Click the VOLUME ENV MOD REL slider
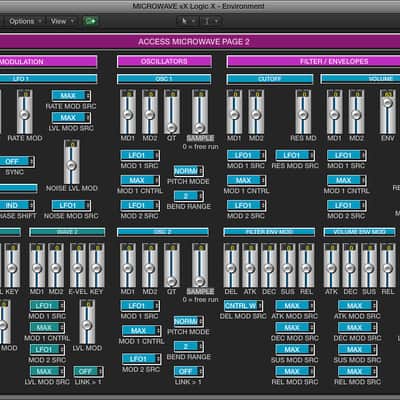 coord(388,265)
